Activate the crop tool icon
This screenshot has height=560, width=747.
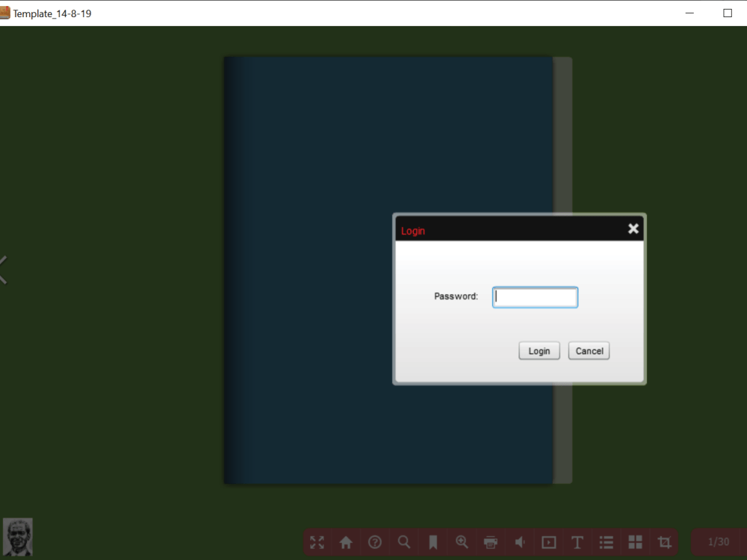tap(664, 542)
